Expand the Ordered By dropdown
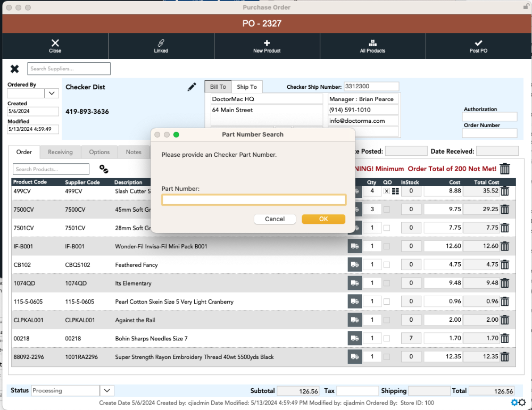532x410 pixels. tap(52, 93)
